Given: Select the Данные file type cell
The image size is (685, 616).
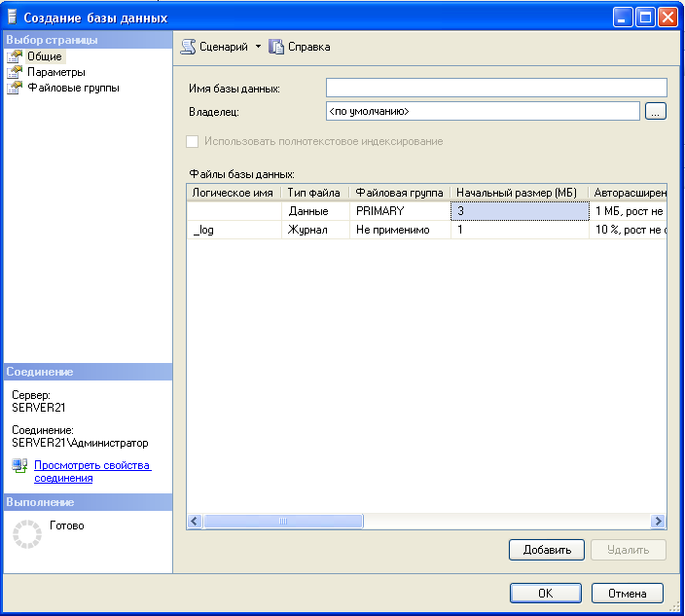Looking at the screenshot, I should pos(315,211).
